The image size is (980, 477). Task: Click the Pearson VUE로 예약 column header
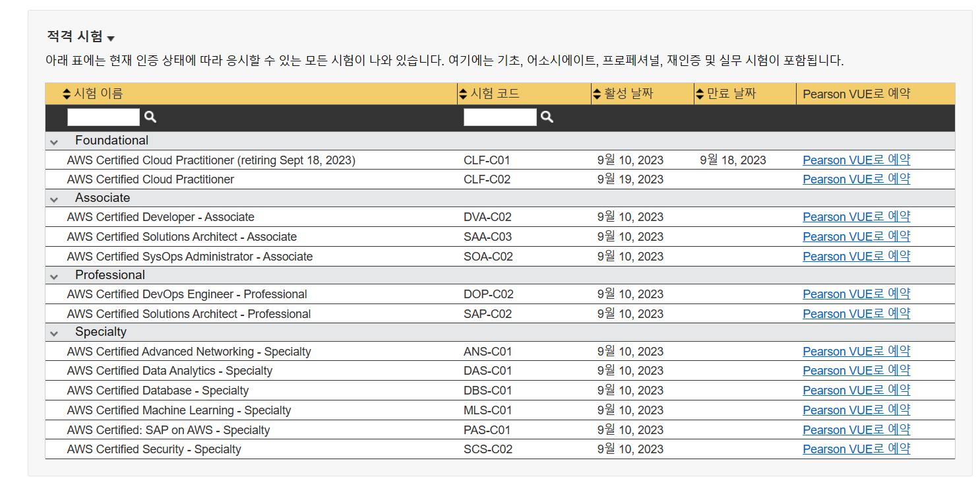click(856, 94)
